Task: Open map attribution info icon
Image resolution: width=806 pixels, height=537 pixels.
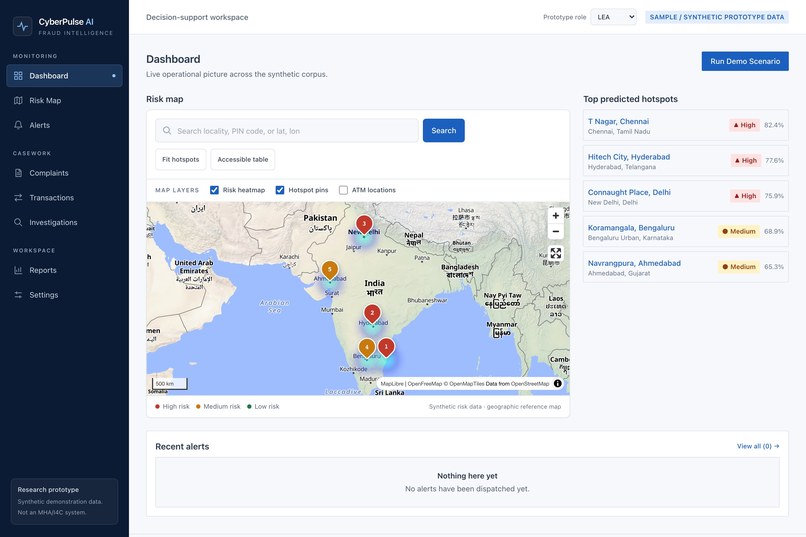Action: pyautogui.click(x=558, y=383)
